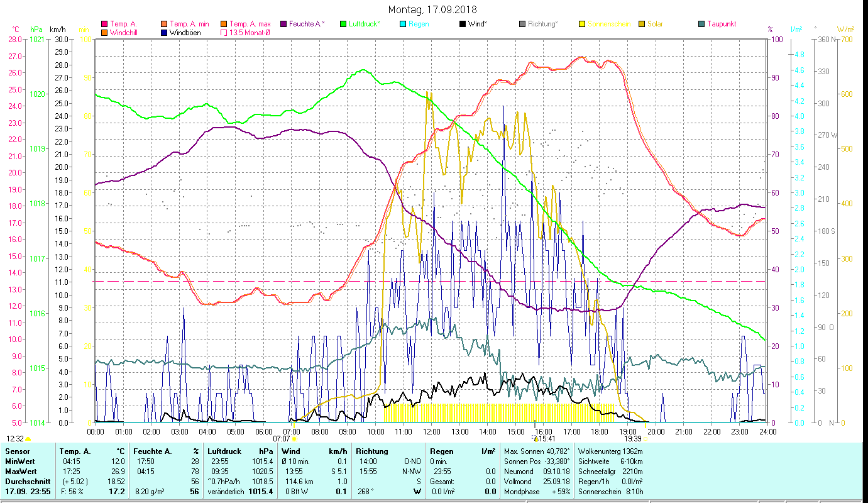Image resolution: width=868 pixels, height=503 pixels.
Task: Click the 'Vollmond' date row
Action: coord(538,481)
